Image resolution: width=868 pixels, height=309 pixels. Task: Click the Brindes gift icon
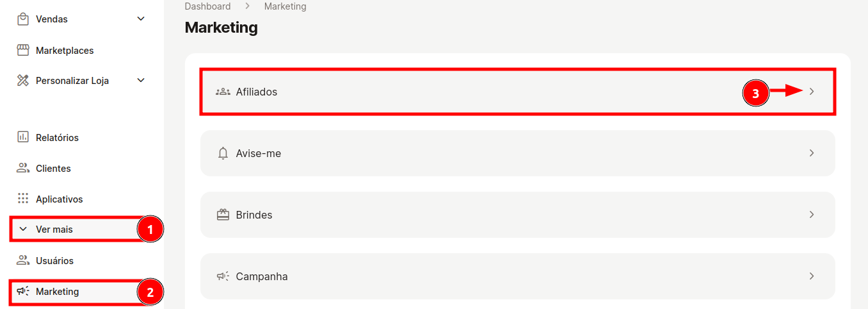223,215
